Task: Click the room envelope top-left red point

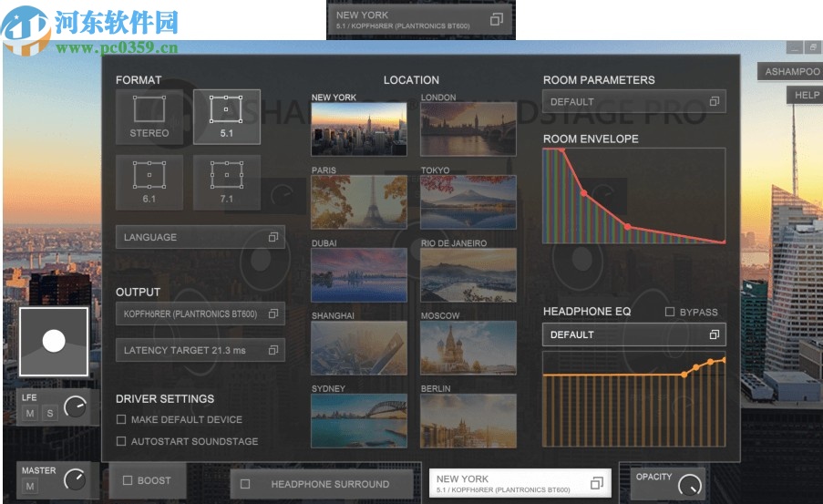Action: 561,150
